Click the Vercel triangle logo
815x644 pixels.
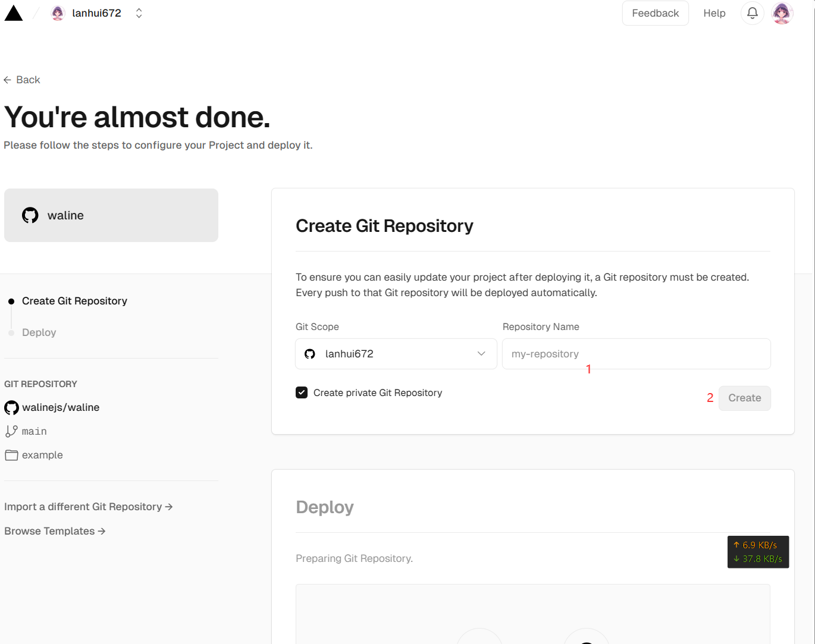(14, 13)
